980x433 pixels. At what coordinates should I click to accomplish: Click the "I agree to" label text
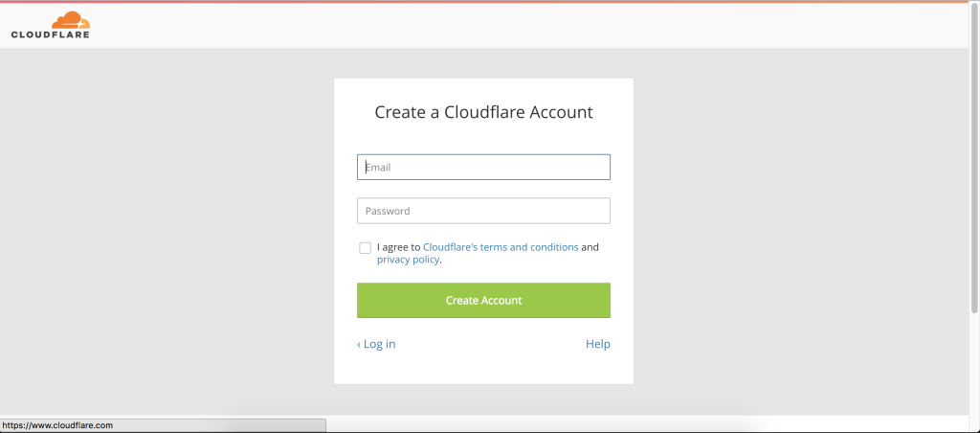click(x=398, y=247)
